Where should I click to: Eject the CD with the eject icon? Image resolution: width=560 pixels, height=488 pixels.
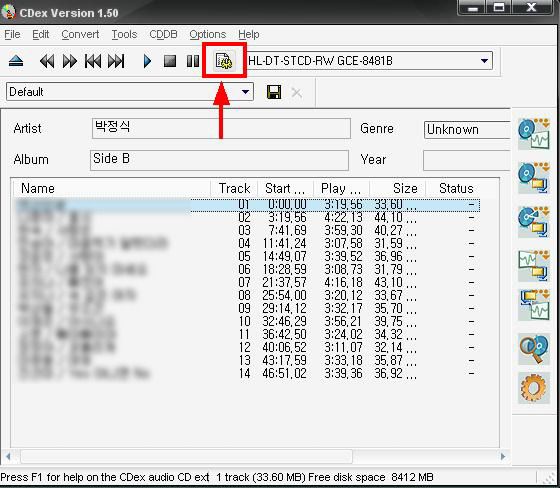pyautogui.click(x=16, y=61)
